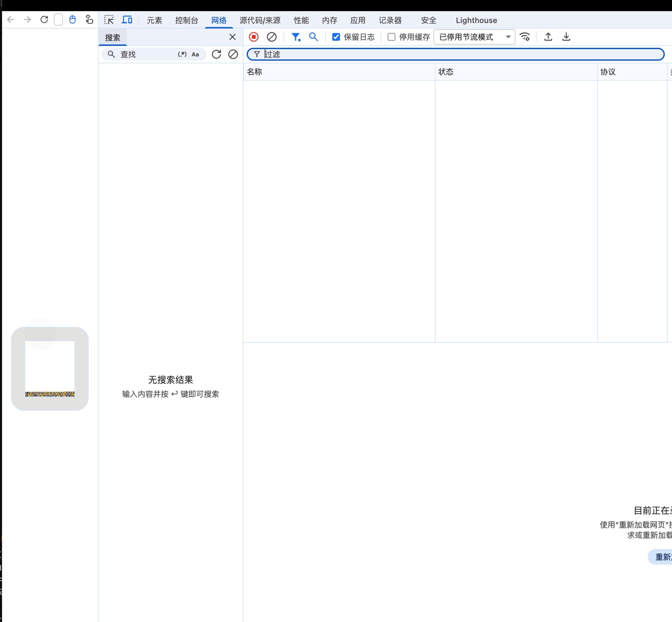Stop recording network log
Viewport: 672px width, 622px height.
tap(254, 37)
